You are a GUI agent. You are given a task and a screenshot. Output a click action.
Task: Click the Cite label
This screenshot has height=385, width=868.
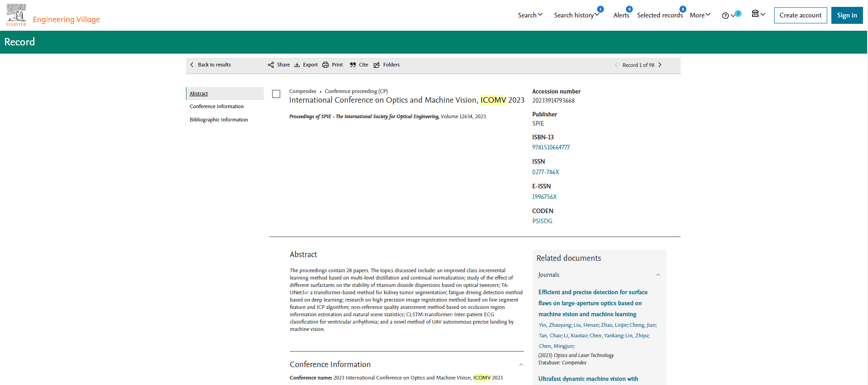point(363,65)
